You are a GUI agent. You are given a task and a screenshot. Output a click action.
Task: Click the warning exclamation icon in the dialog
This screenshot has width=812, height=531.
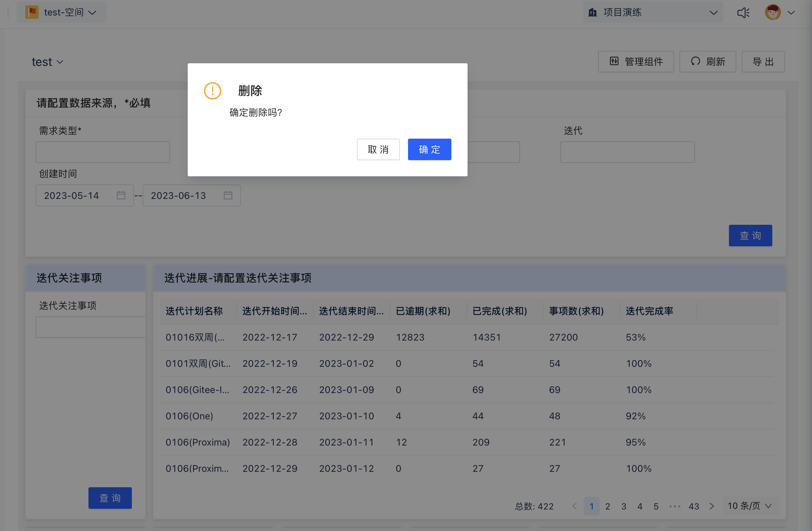tap(213, 91)
